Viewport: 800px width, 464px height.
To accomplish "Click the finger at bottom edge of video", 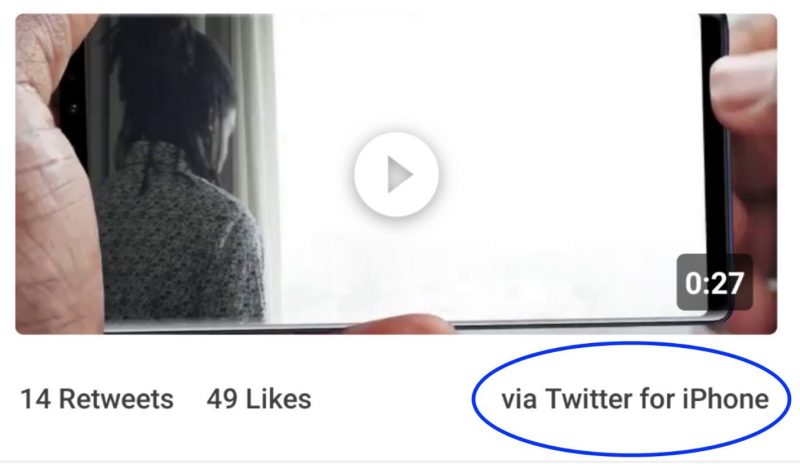I will tap(398, 324).
